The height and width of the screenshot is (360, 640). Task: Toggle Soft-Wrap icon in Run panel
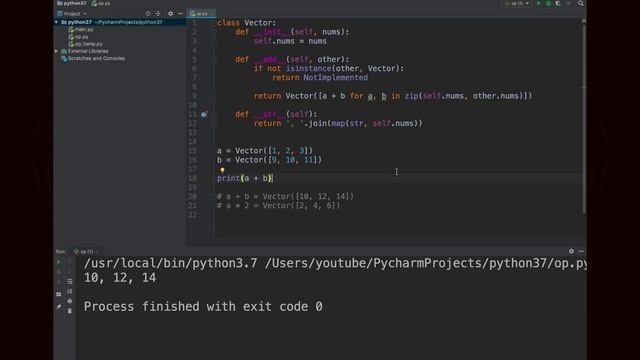pos(70,281)
